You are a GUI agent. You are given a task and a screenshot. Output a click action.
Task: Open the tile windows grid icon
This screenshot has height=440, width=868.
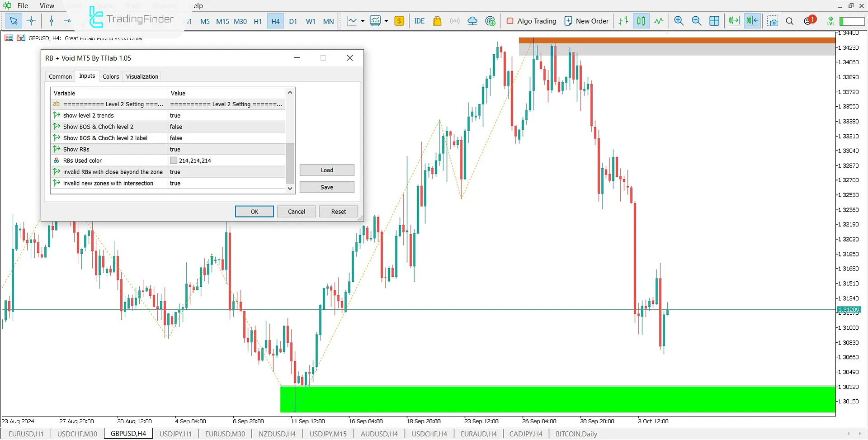(714, 21)
